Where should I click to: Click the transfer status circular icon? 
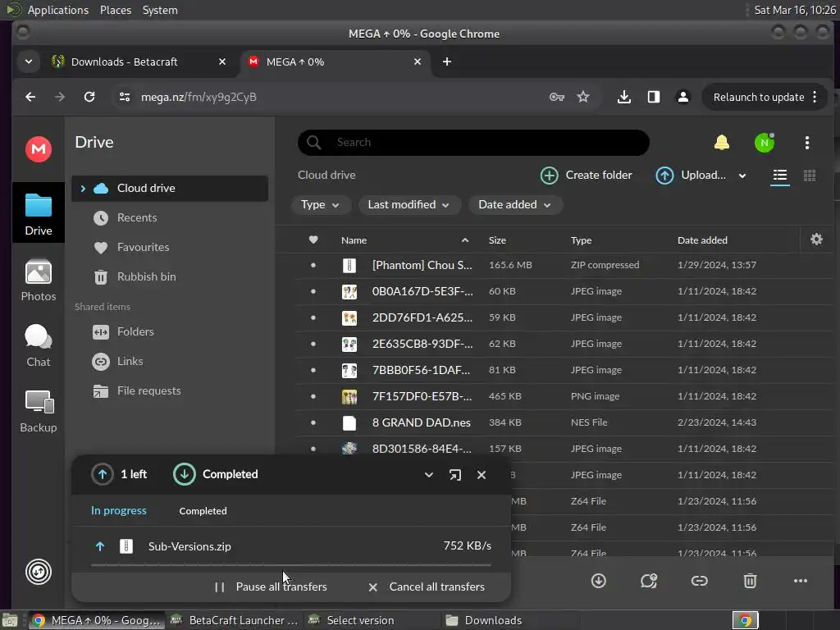coord(39,572)
